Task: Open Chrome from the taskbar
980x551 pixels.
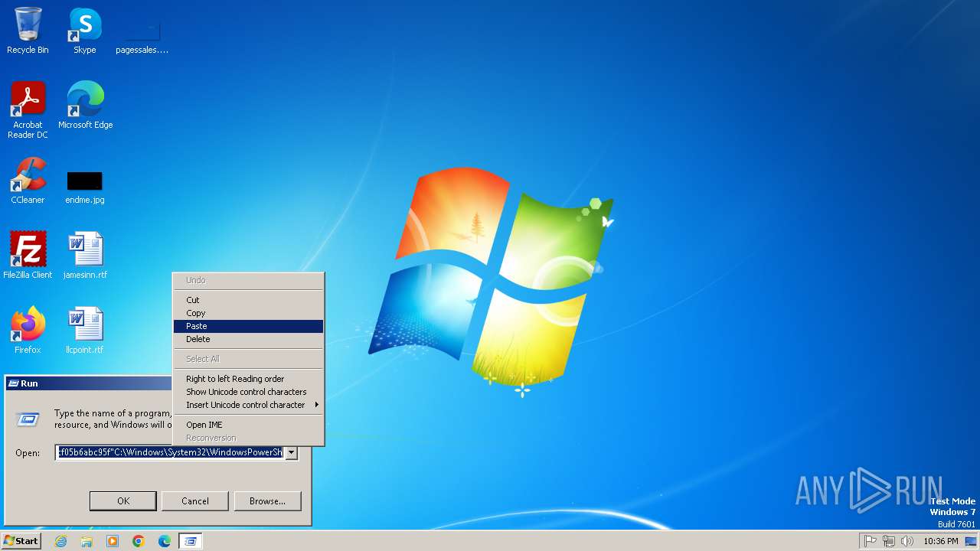Action: click(x=139, y=541)
